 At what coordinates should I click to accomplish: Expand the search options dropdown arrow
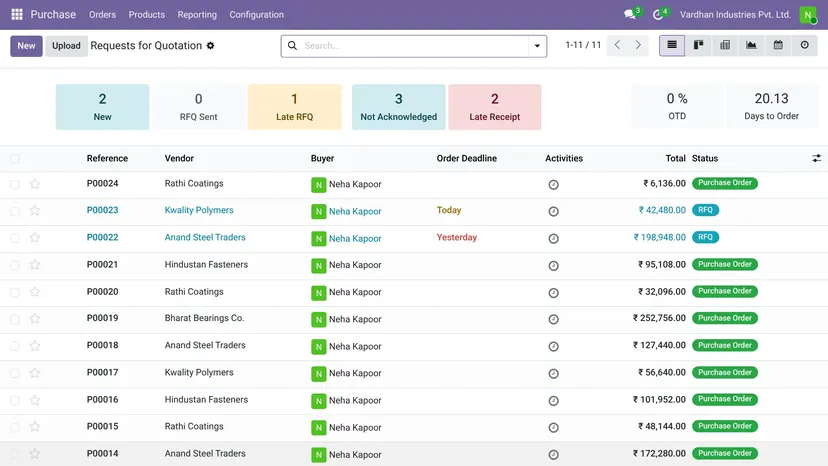pyautogui.click(x=537, y=46)
